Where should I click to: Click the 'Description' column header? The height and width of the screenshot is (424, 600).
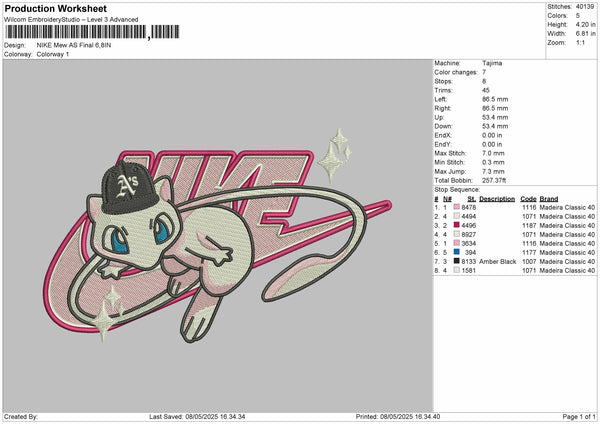(x=497, y=199)
